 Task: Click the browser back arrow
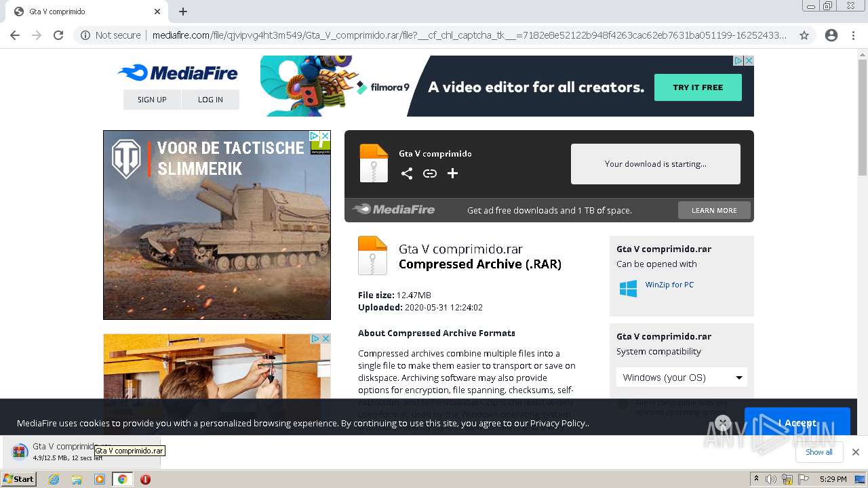14,35
